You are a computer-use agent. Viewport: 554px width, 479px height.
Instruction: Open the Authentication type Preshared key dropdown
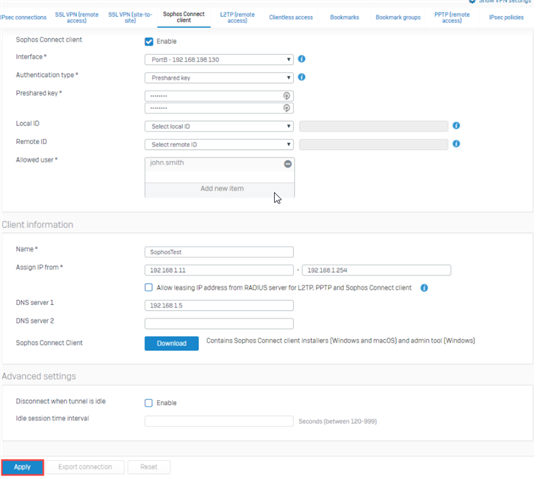219,78
